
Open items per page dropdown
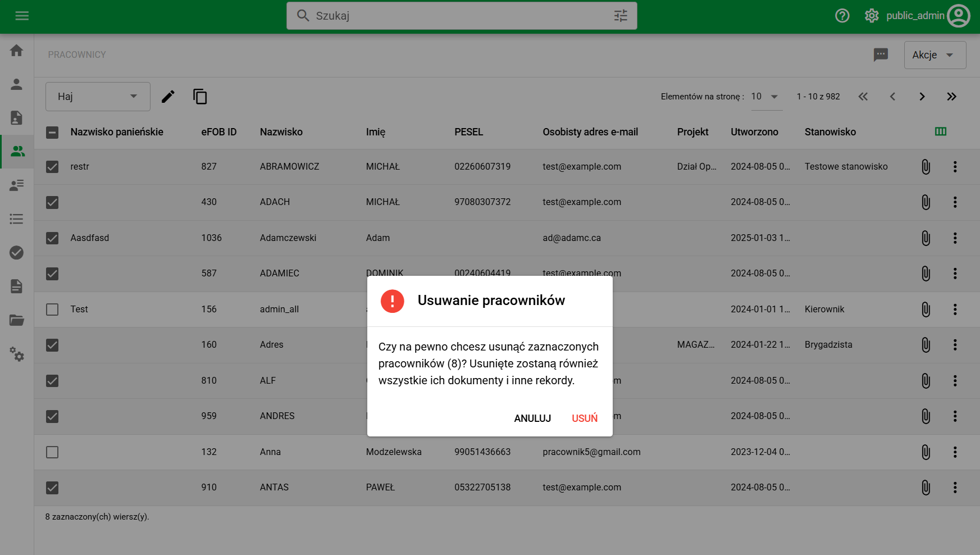pos(765,97)
